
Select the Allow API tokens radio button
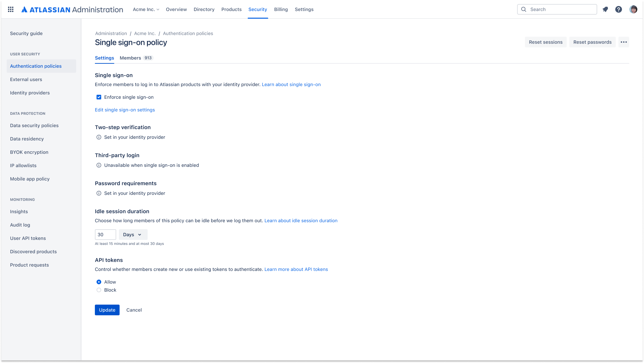click(x=99, y=282)
